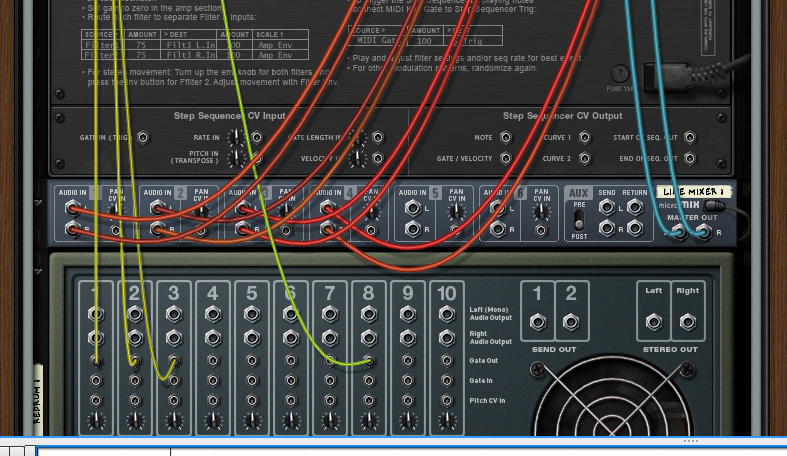Image resolution: width=787 pixels, height=456 pixels.
Task: Click the Gate / Velocity output jack
Action: 505,159
